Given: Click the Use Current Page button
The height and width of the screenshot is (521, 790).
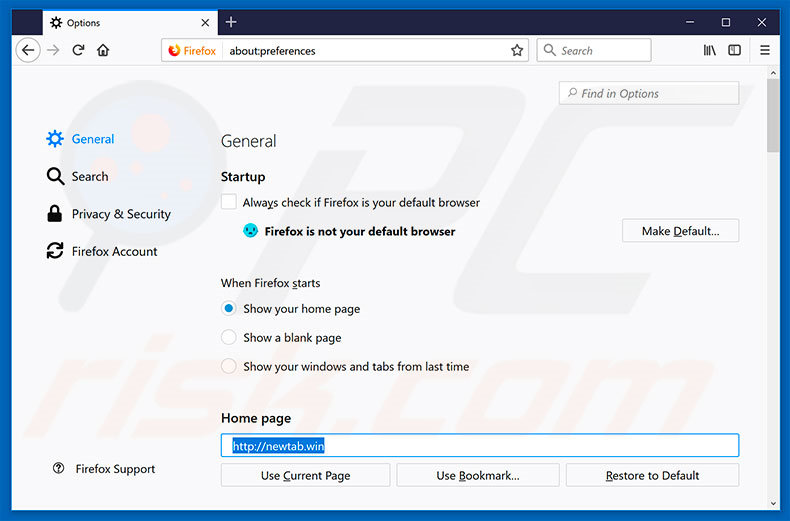Looking at the screenshot, I should [305, 475].
